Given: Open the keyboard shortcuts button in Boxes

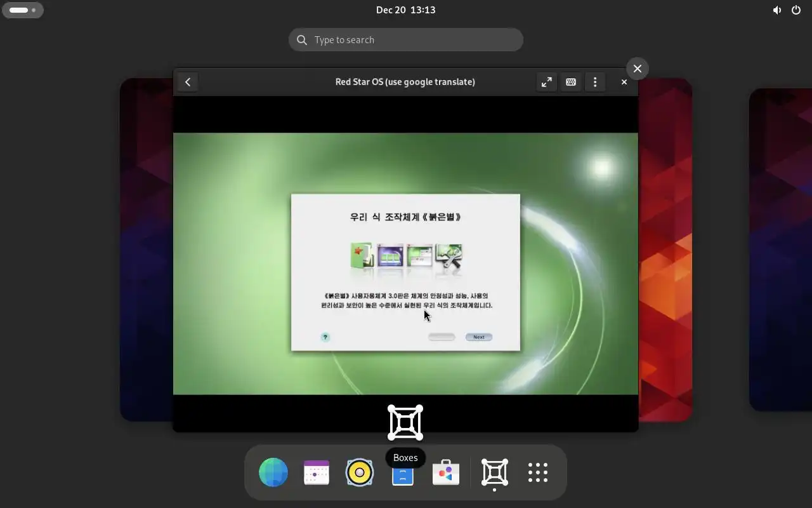Looking at the screenshot, I should (x=571, y=82).
